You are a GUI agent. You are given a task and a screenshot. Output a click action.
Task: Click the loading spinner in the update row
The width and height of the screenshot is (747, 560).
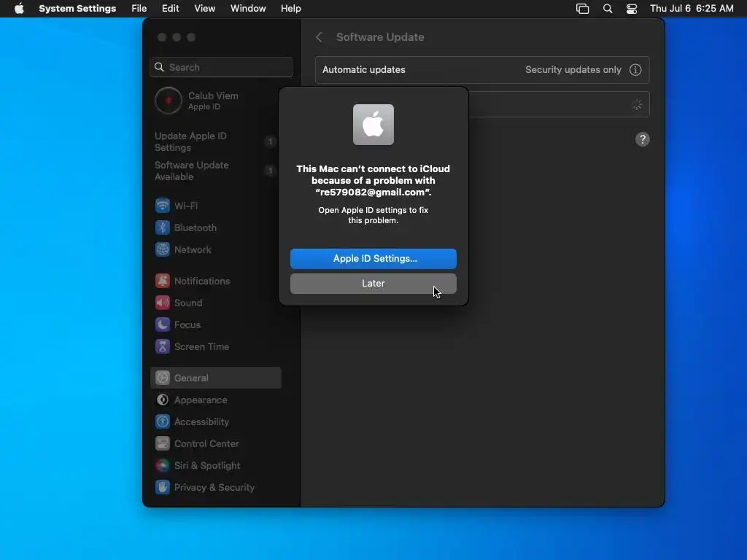(x=637, y=104)
